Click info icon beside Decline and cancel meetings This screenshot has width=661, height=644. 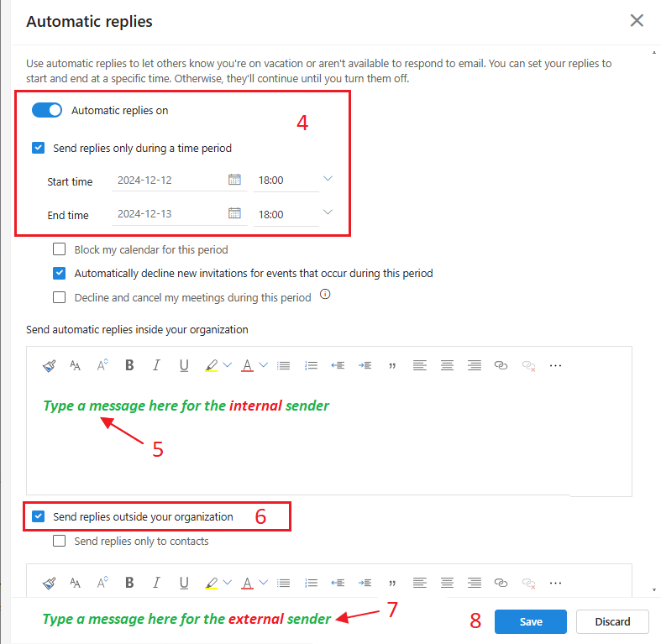coord(325,295)
